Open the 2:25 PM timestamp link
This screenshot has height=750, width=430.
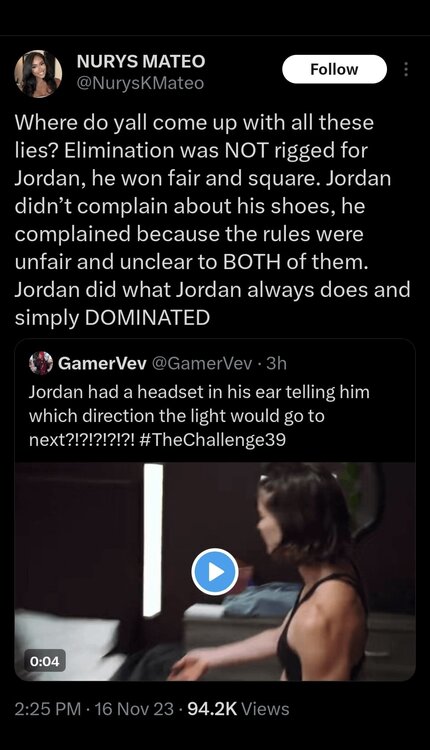click(x=47, y=708)
